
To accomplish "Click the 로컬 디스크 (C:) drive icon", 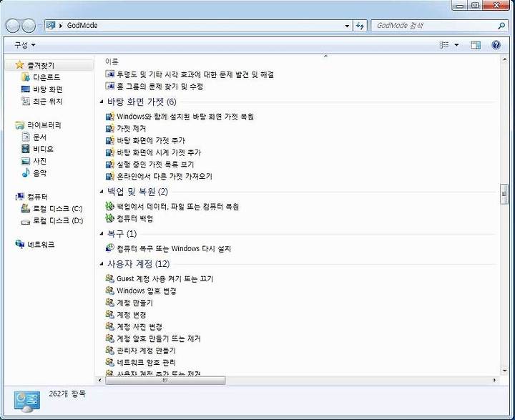I will tap(25, 208).
